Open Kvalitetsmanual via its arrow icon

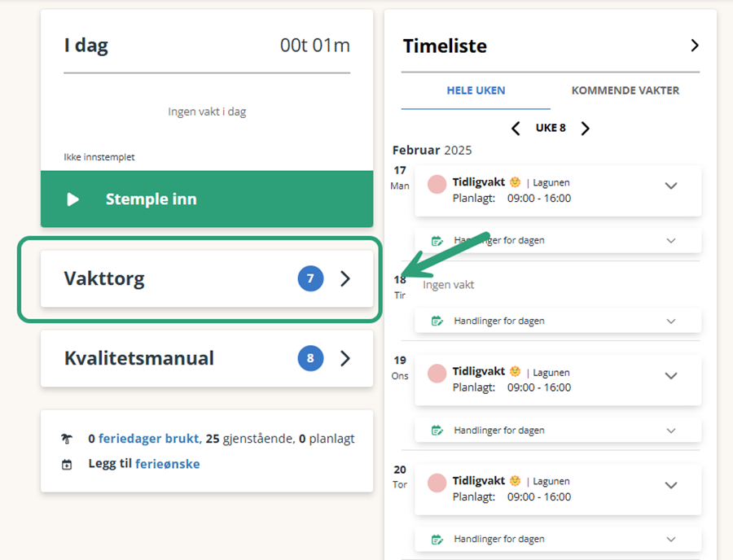[x=345, y=358]
